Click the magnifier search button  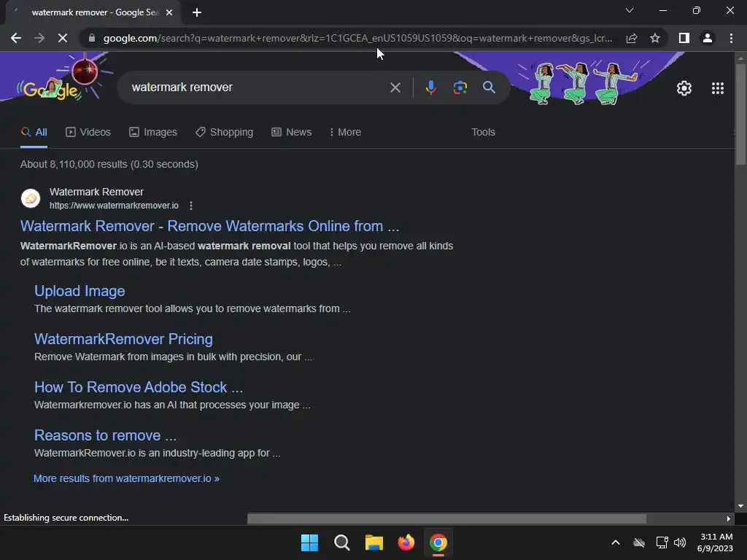[x=489, y=87]
